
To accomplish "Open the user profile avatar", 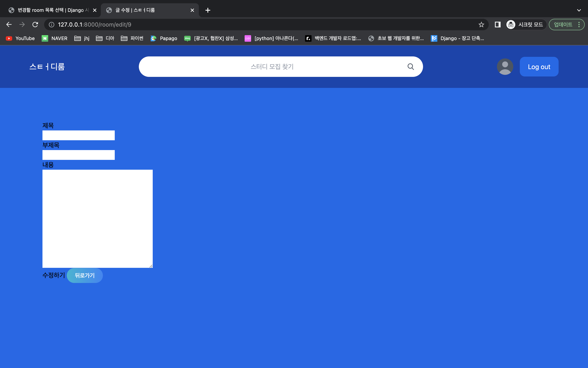I will [505, 67].
